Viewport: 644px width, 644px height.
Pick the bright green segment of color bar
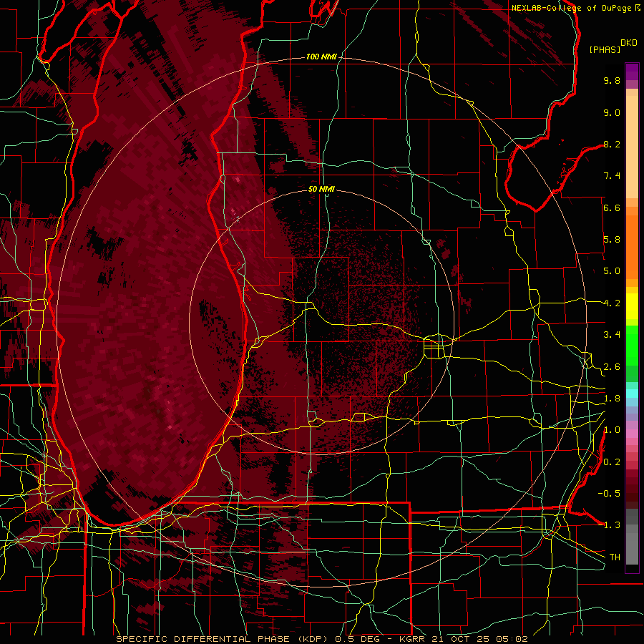[x=632, y=346]
